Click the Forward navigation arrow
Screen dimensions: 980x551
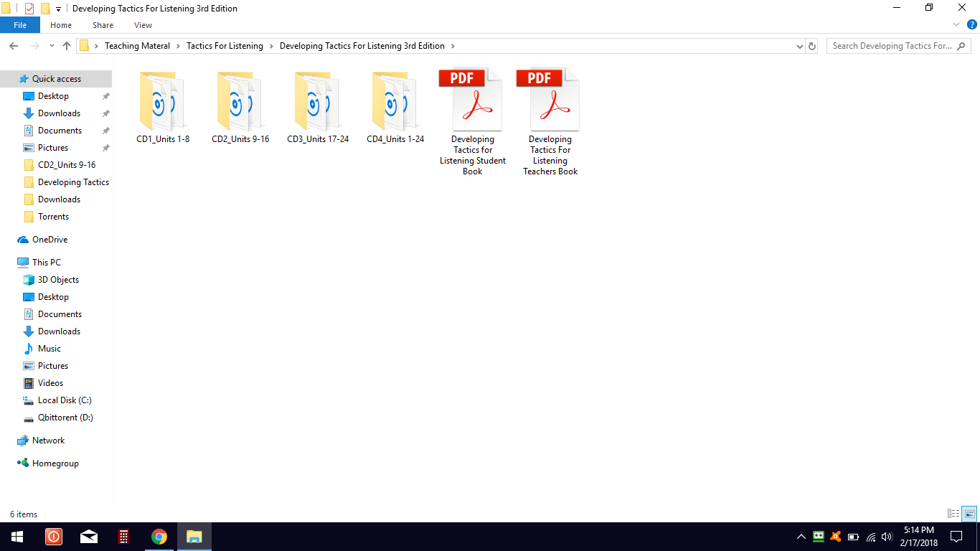click(x=34, y=46)
